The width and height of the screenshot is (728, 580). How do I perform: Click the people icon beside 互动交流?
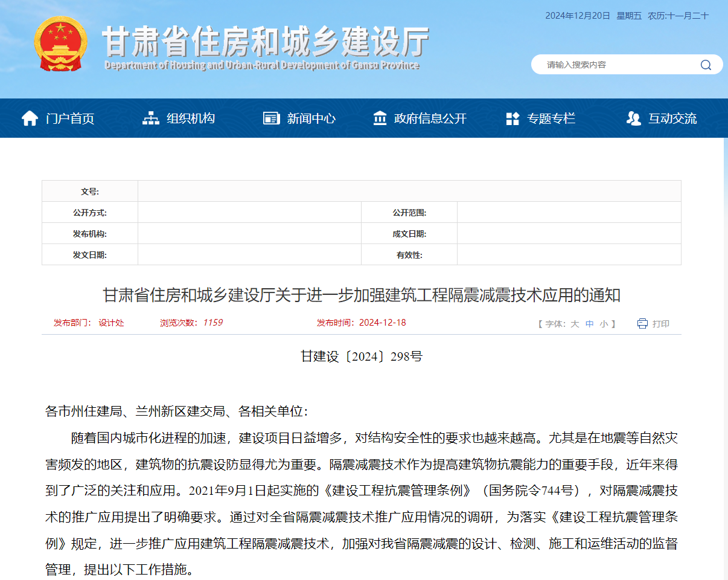click(x=633, y=118)
